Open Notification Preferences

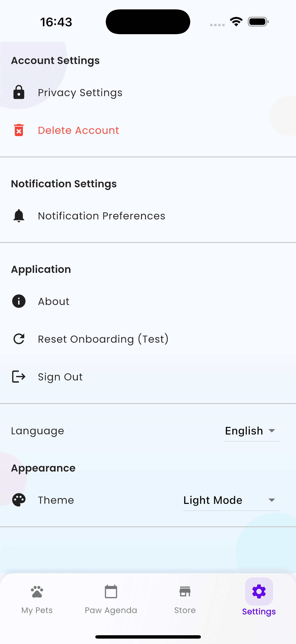[x=102, y=216]
